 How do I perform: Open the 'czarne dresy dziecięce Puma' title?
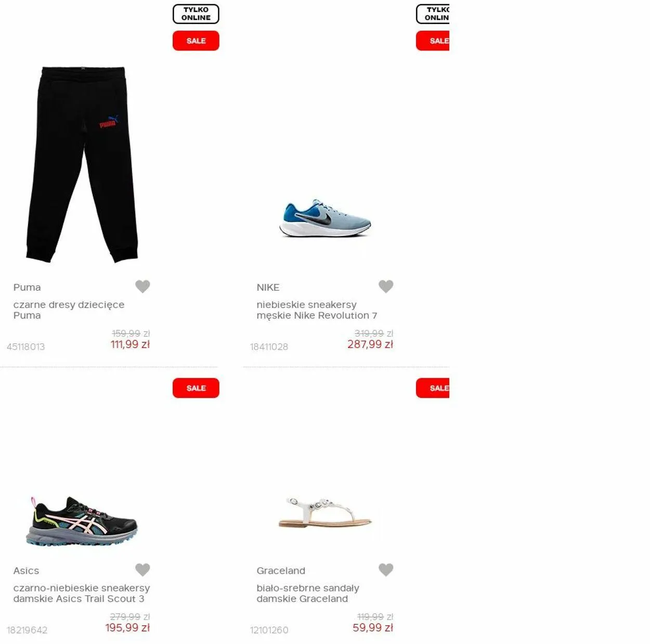click(69, 310)
